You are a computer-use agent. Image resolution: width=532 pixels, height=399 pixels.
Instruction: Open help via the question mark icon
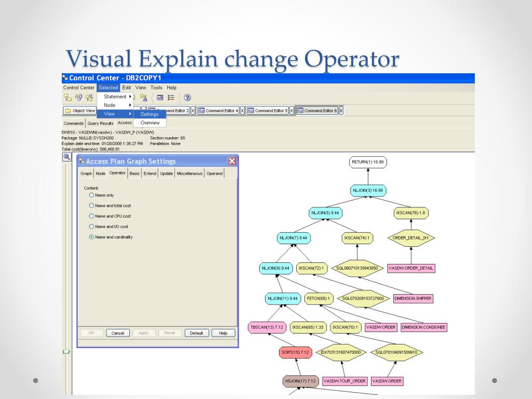pyautogui.click(x=187, y=98)
